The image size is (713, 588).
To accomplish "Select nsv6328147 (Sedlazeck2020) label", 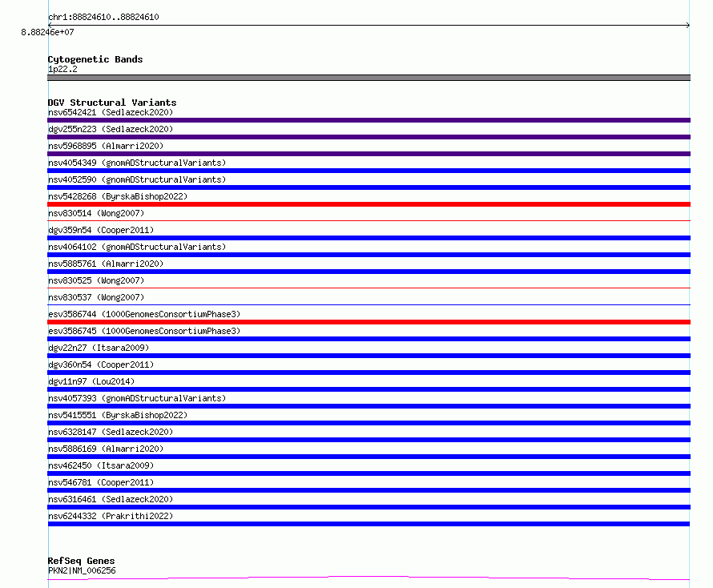I will (111, 432).
